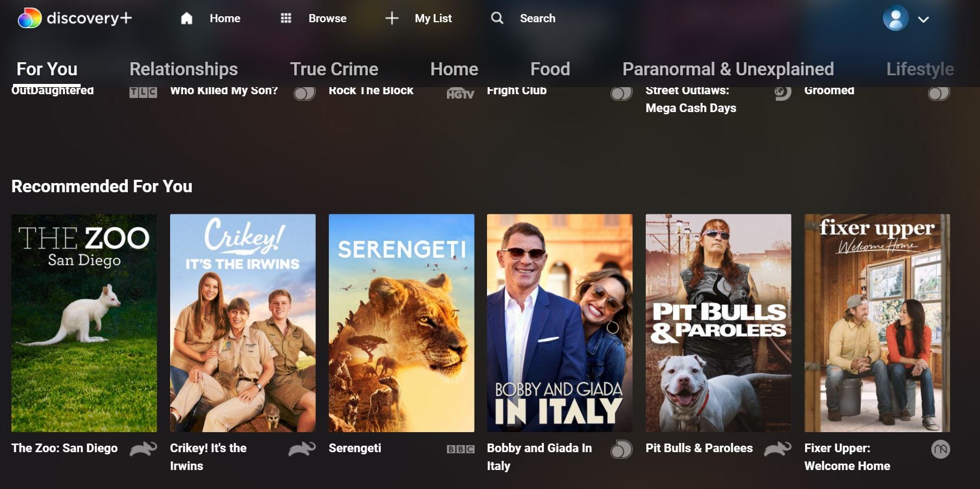The width and height of the screenshot is (980, 489).
Task: Click BBC logo beside Serengeti
Action: coord(460,449)
